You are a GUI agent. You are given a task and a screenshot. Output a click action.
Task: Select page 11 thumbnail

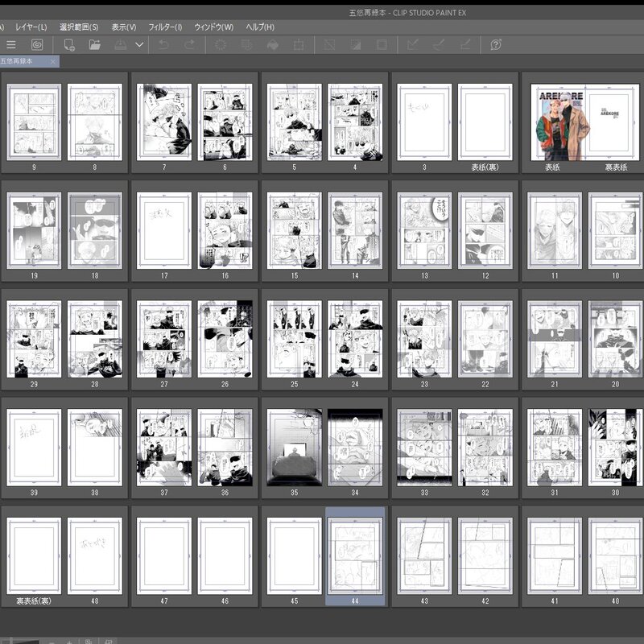pos(555,230)
